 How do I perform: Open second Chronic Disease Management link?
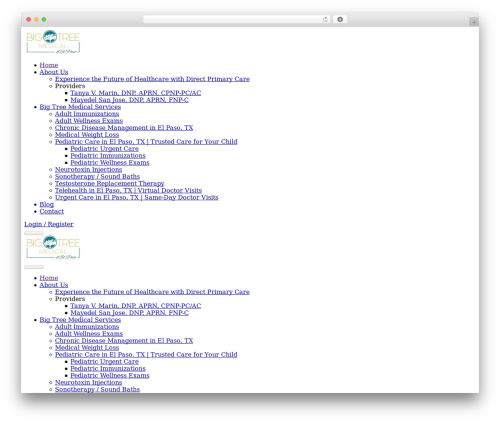pyautogui.click(x=124, y=341)
